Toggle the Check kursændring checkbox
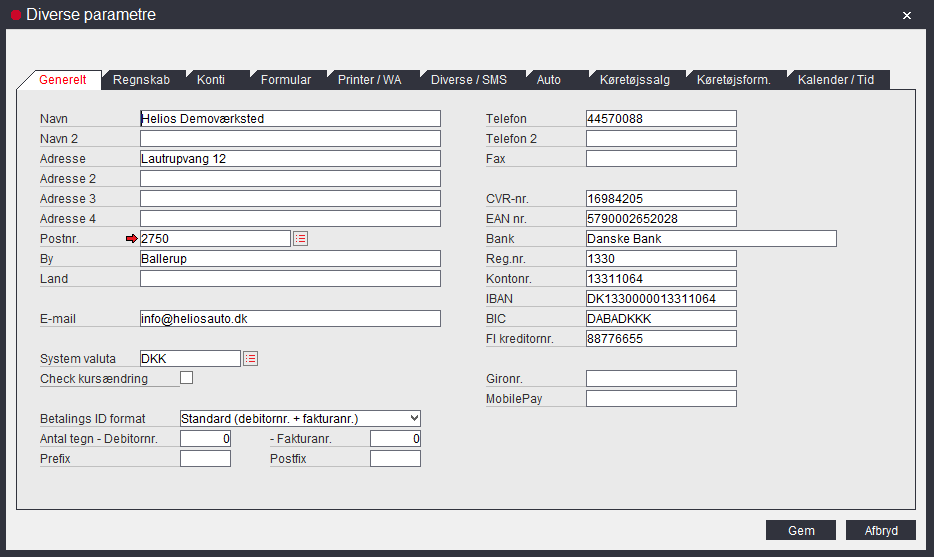934x557 pixels. pyautogui.click(x=186, y=378)
